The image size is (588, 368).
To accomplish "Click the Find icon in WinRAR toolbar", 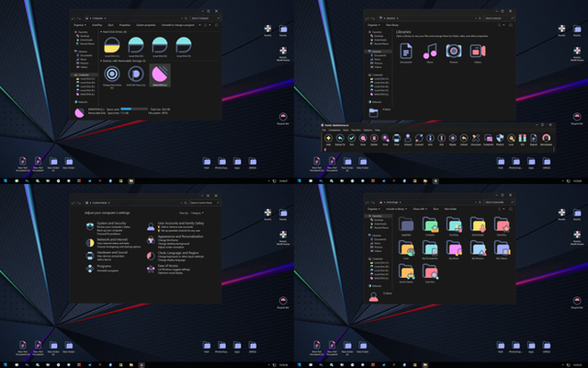I will (x=385, y=138).
